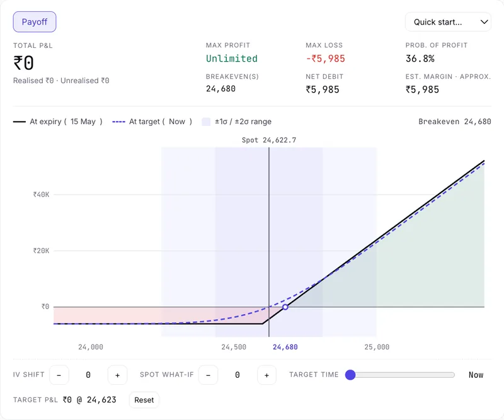The image size is (504, 420).
Task: Decrease IV shift with minus button
Action: (x=59, y=375)
